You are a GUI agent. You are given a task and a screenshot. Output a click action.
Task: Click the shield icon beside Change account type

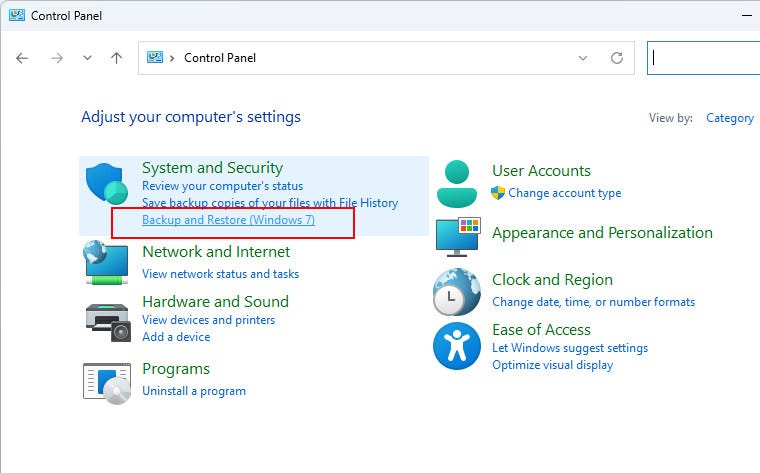click(498, 193)
